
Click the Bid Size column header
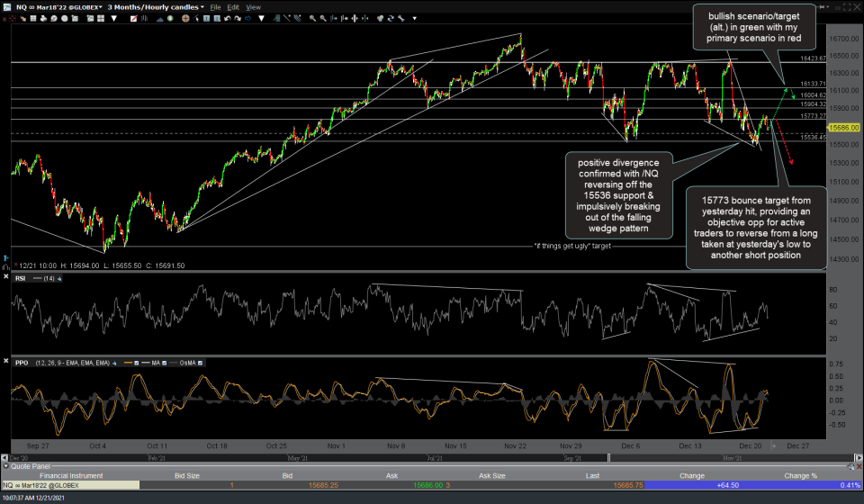pyautogui.click(x=187, y=476)
